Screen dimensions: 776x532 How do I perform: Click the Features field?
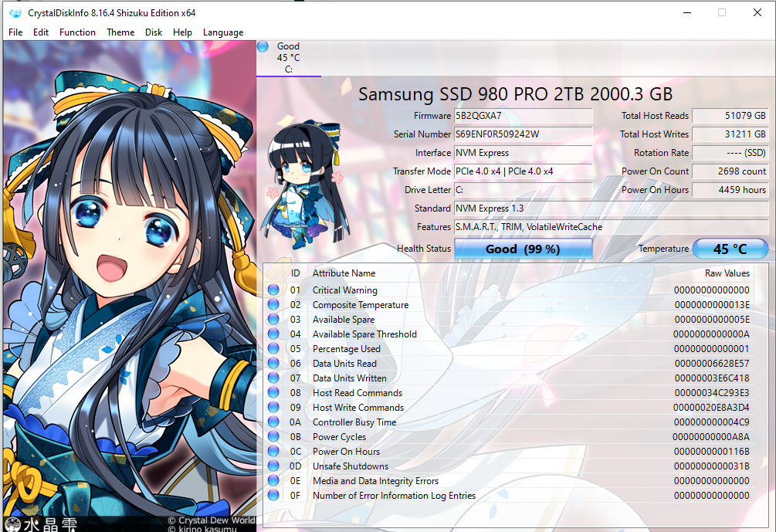(x=612, y=227)
